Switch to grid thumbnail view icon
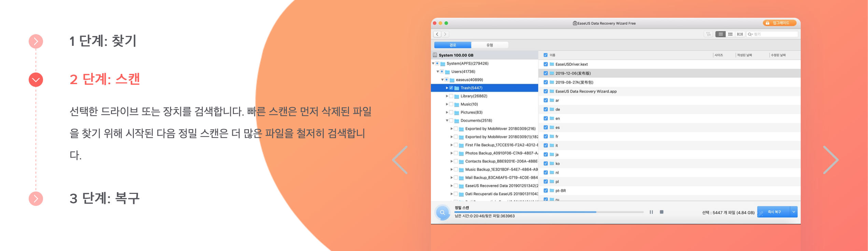The width and height of the screenshot is (868, 251). [730, 34]
